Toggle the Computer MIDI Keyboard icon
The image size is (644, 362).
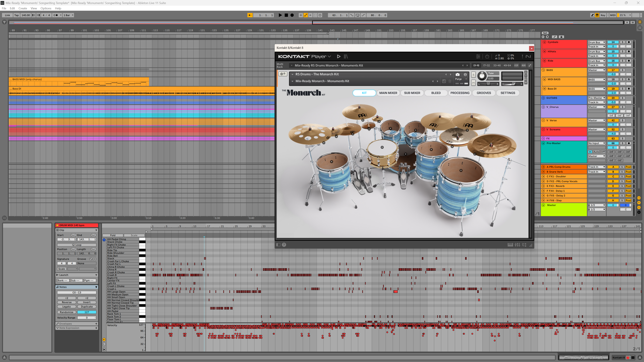[x=597, y=15]
